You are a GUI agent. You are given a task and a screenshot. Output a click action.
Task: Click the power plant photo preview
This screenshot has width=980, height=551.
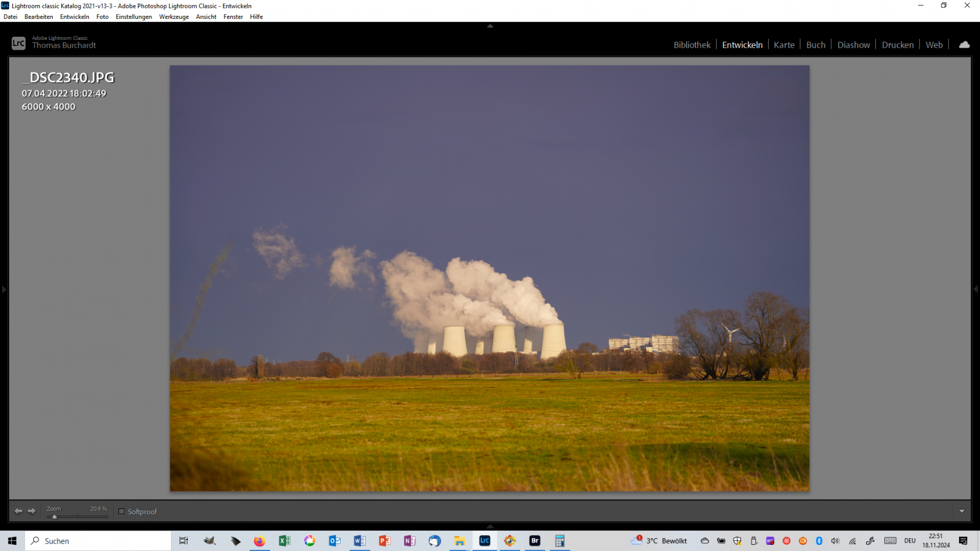[x=489, y=278]
